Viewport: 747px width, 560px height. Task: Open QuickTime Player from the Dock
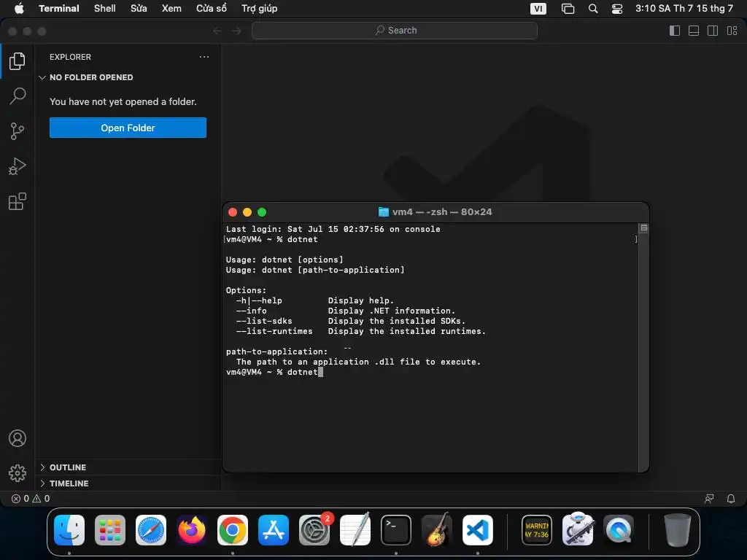click(619, 530)
